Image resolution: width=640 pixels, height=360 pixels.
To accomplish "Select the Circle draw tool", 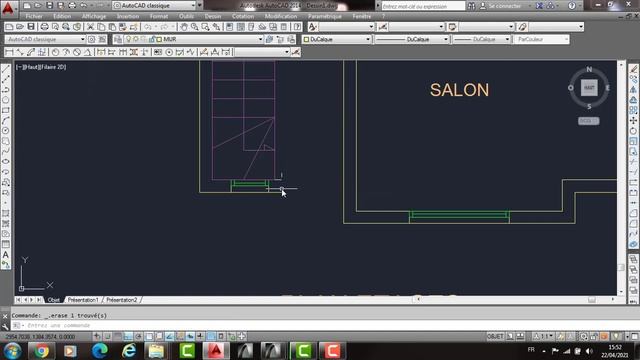I will [6, 131].
